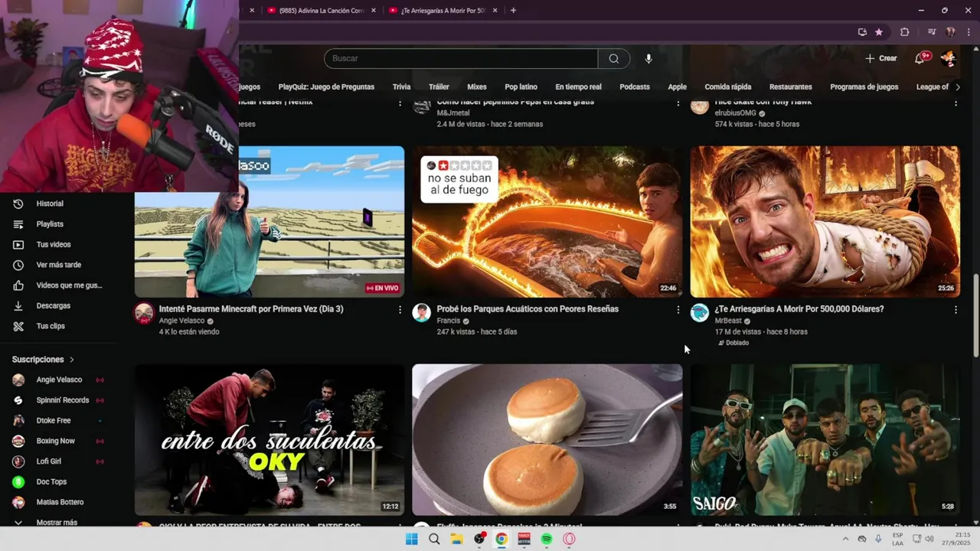
Task: Click the page vertical scrollbar
Action: 975,315
